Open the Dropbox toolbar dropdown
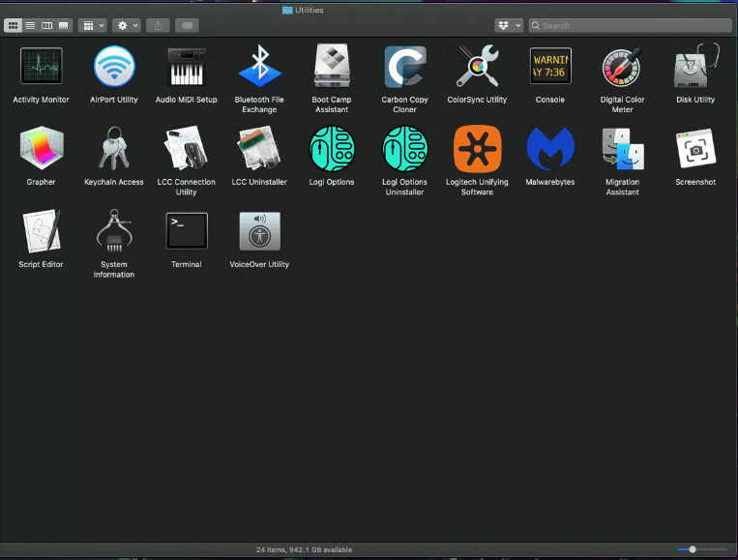 coord(509,25)
